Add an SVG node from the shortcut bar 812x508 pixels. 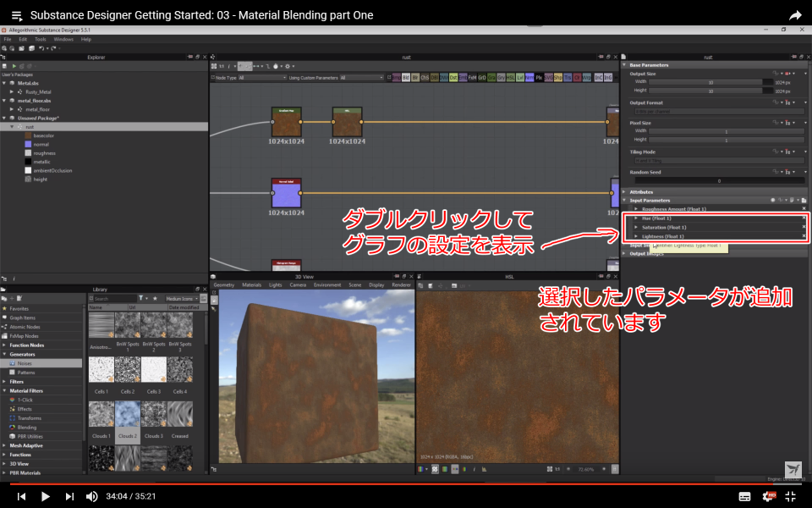[x=548, y=77]
